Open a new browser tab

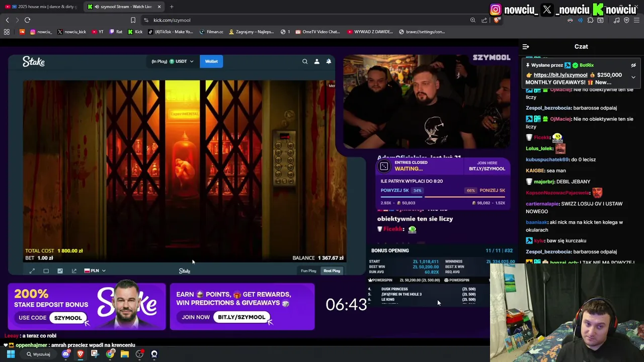pos(172,7)
